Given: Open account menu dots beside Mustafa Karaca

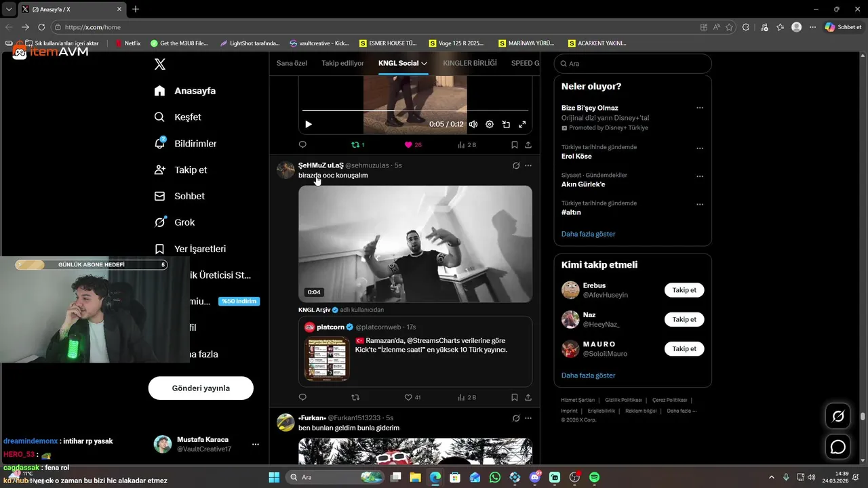Looking at the screenshot, I should [x=256, y=445].
